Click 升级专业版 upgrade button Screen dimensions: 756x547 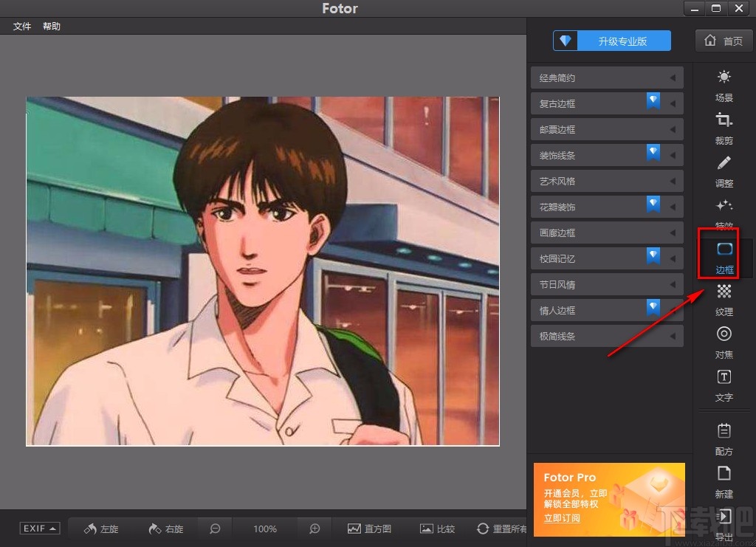612,41
